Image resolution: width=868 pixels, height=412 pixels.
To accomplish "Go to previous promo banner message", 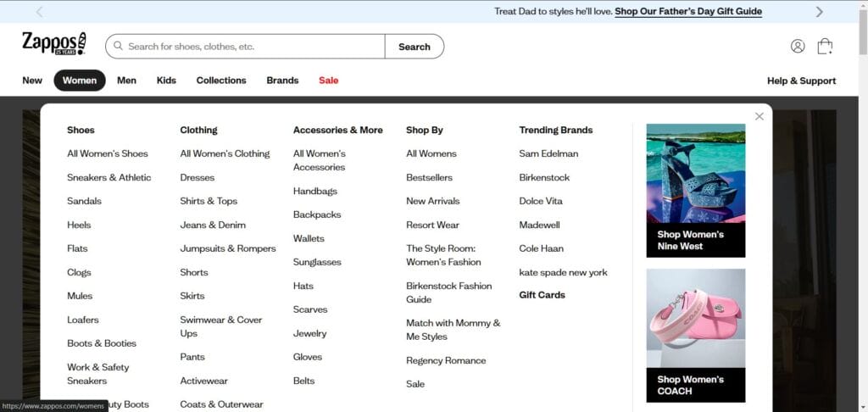I will tap(39, 12).
